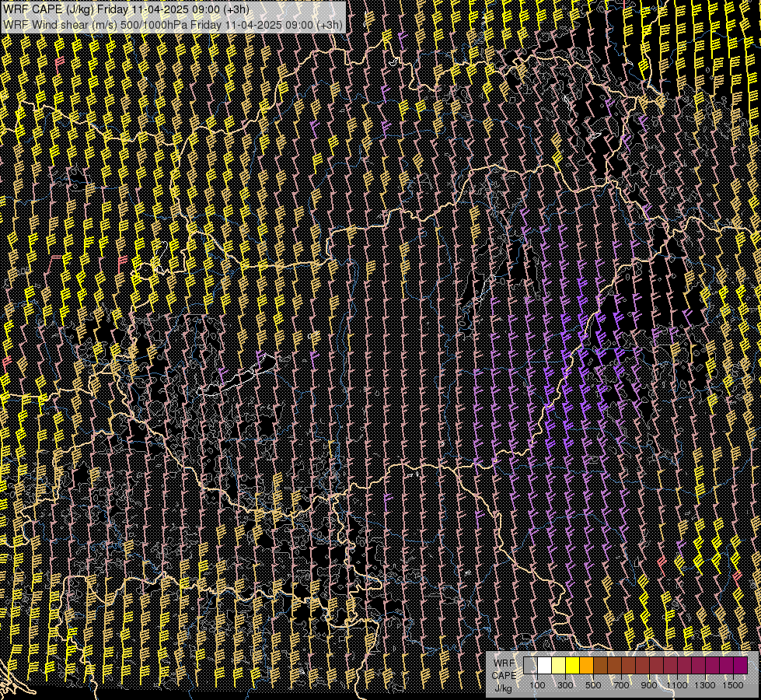This screenshot has width=761, height=700.
Task: Click the J/kg unit label in legend
Action: pos(504,688)
